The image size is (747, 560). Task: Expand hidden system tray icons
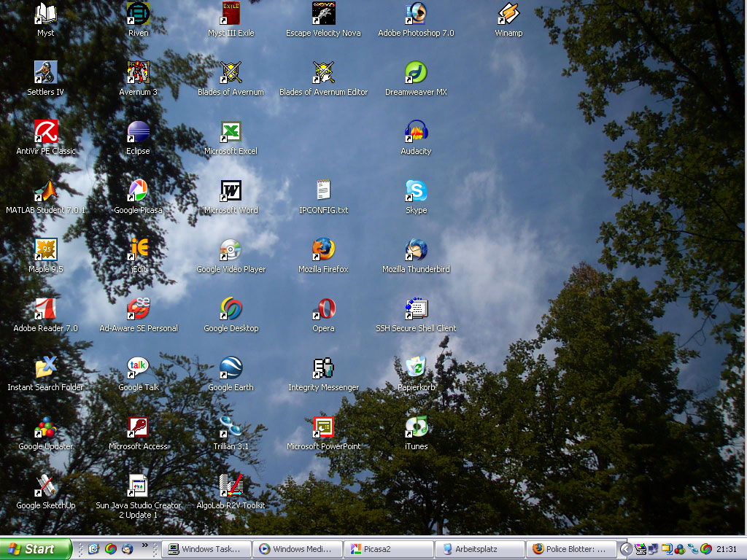627,550
